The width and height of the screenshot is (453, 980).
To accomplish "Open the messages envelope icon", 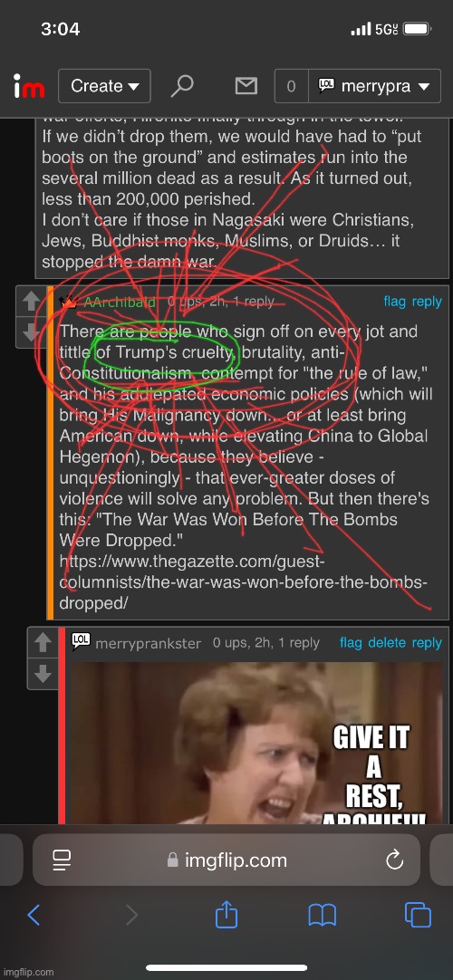I will coord(246,86).
